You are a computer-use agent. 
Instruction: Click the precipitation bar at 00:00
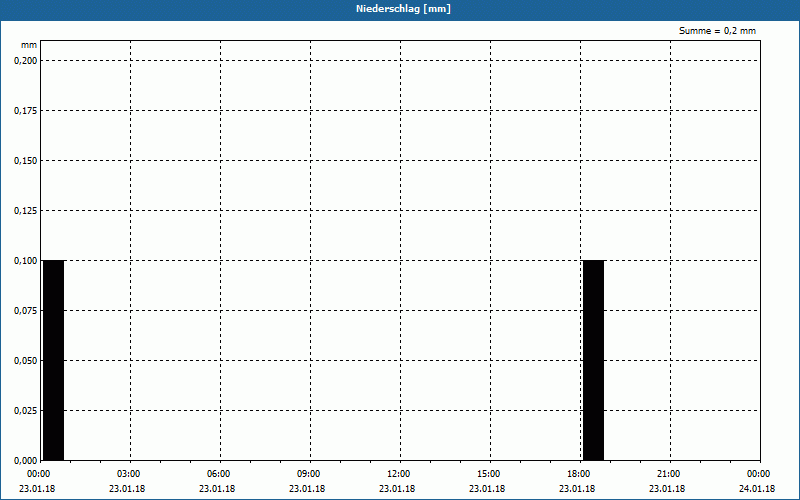(x=54, y=360)
